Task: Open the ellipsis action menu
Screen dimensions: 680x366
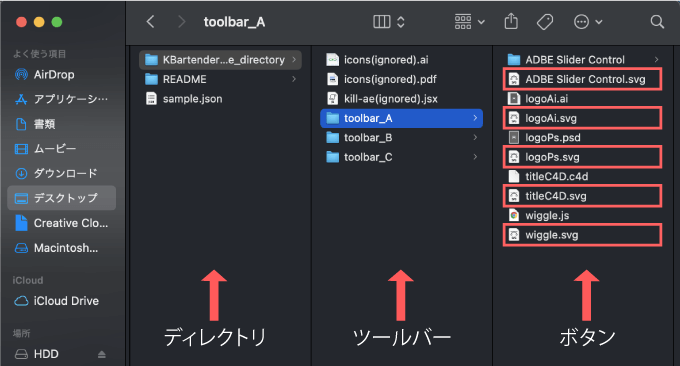Action: pyautogui.click(x=588, y=22)
